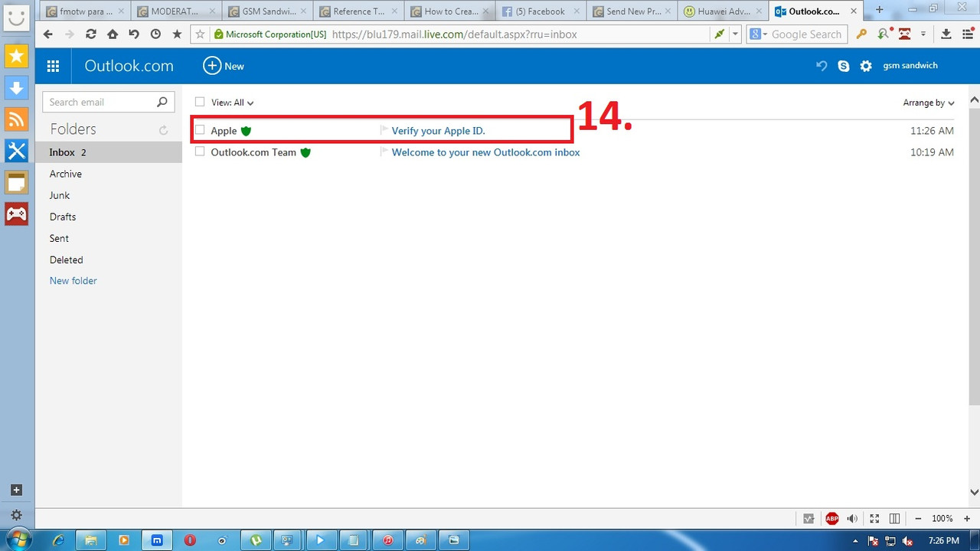
Task: Click the Google Search box
Action: pos(808,34)
